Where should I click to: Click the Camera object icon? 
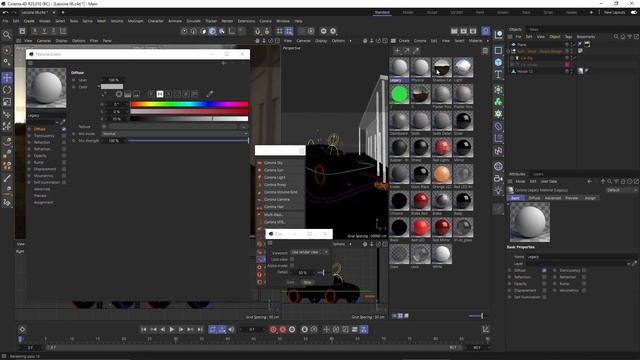(498, 178)
